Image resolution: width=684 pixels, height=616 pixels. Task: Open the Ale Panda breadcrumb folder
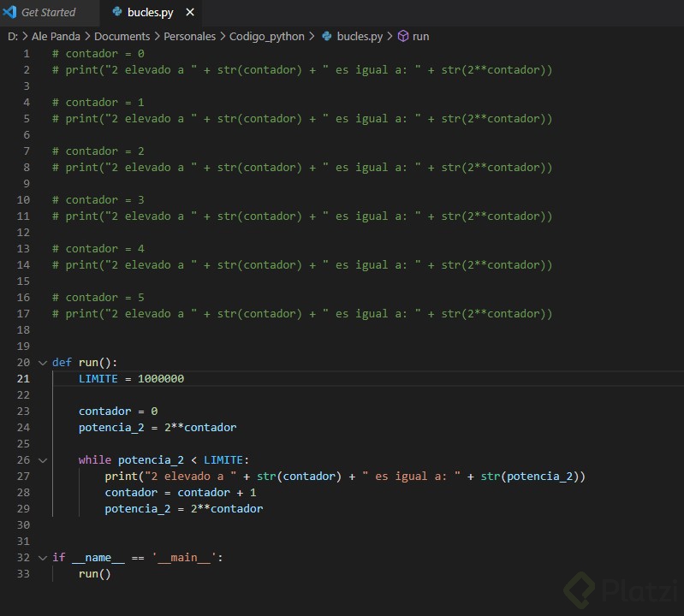(56, 36)
